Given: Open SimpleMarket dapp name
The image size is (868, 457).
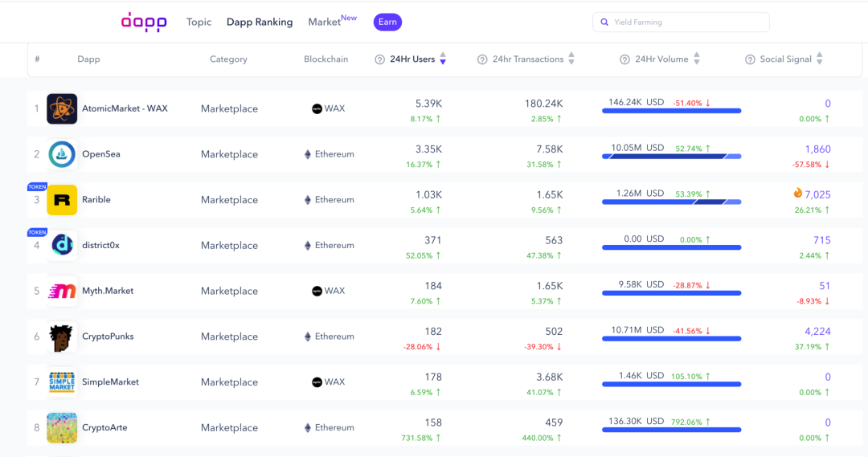Looking at the screenshot, I should click(x=110, y=382).
